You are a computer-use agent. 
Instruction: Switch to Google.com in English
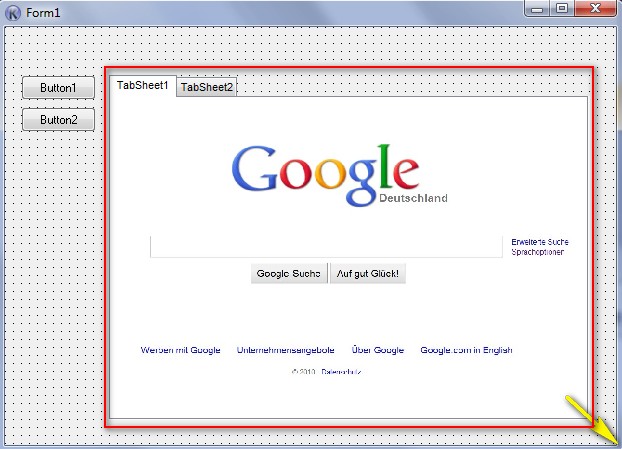click(466, 350)
